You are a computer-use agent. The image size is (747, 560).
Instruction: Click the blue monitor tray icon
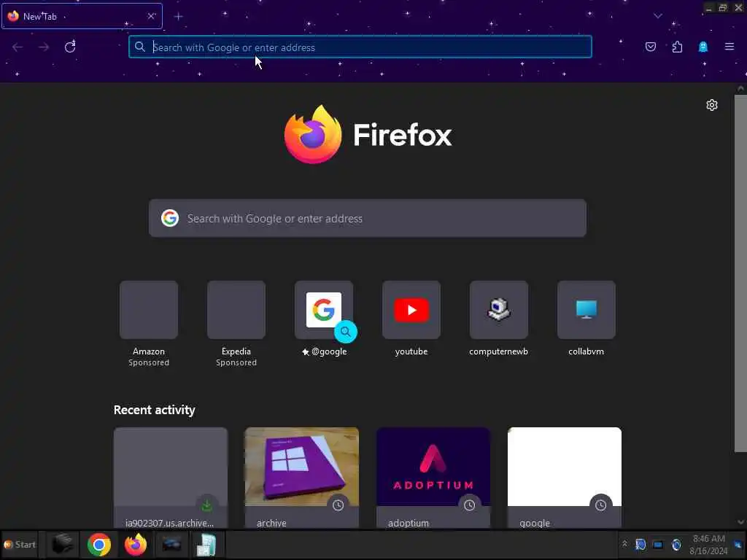658,544
